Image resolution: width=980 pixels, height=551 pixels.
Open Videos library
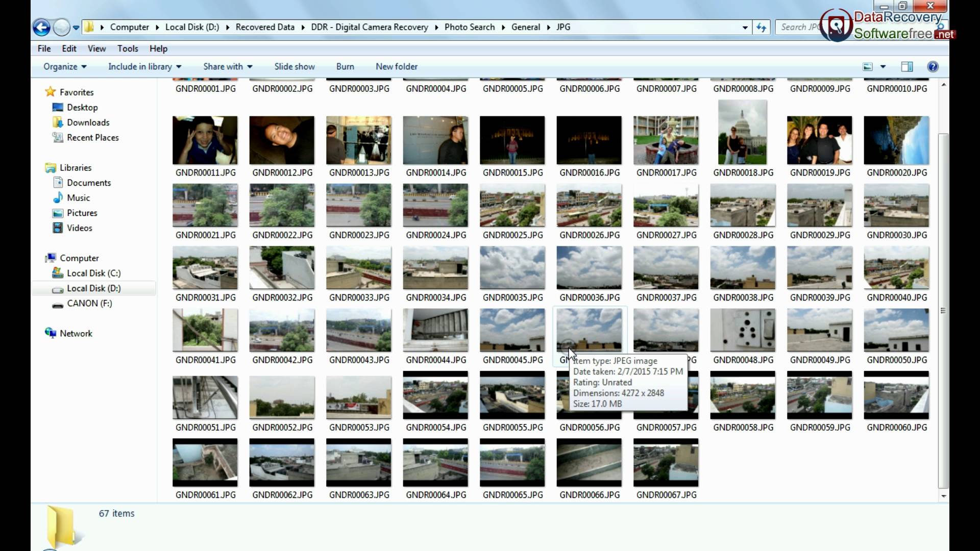pos(72,228)
